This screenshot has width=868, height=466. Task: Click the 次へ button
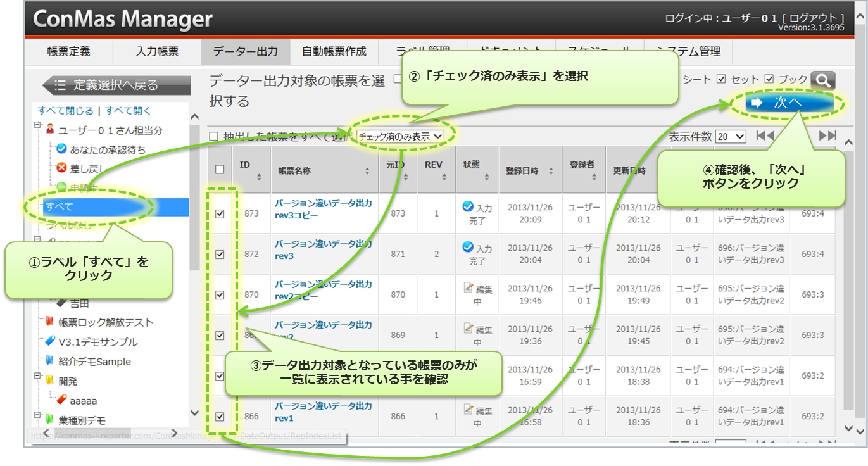[x=789, y=104]
